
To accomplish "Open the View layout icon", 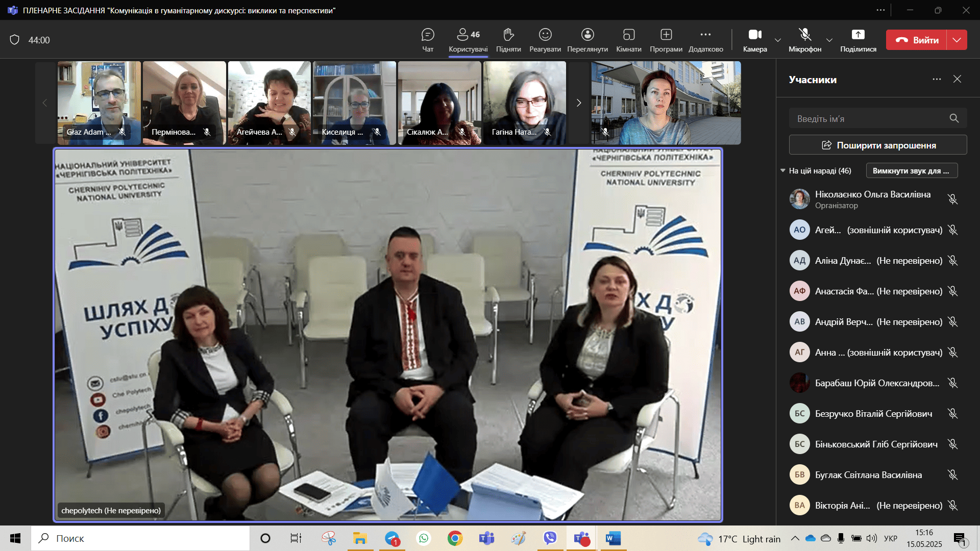I will pyautogui.click(x=587, y=35).
